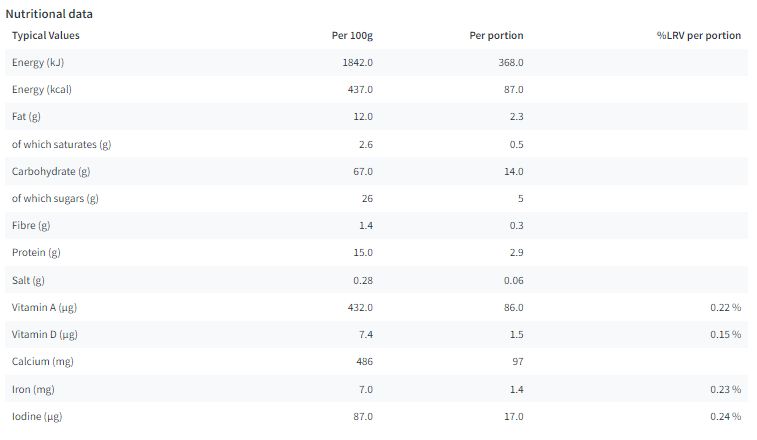Viewport: 757px width, 440px height.
Task: Select the Calcium per 100g value 486
Action: point(364,362)
